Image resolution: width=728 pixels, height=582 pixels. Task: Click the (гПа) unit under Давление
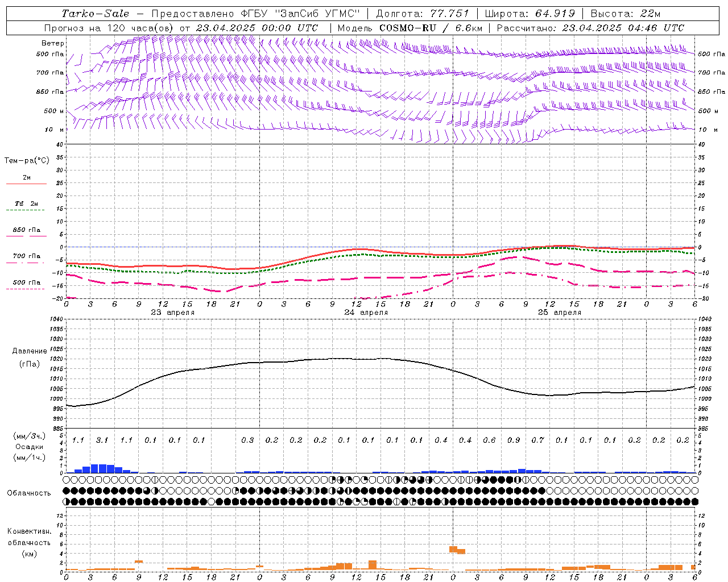30,364
